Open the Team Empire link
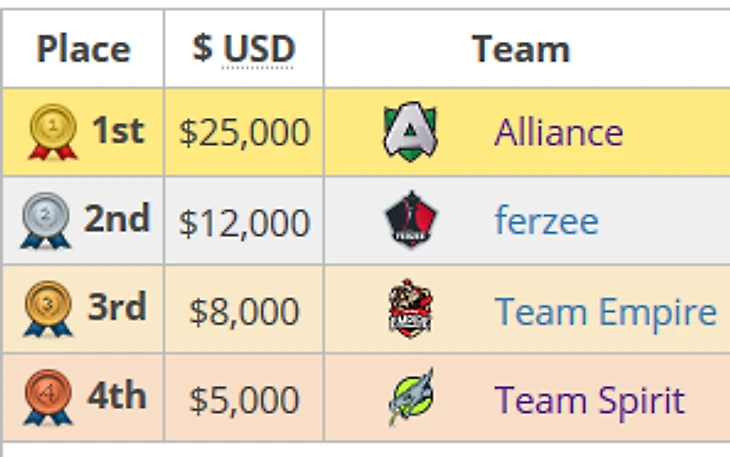Screen dimensions: 730x457 click(x=606, y=313)
